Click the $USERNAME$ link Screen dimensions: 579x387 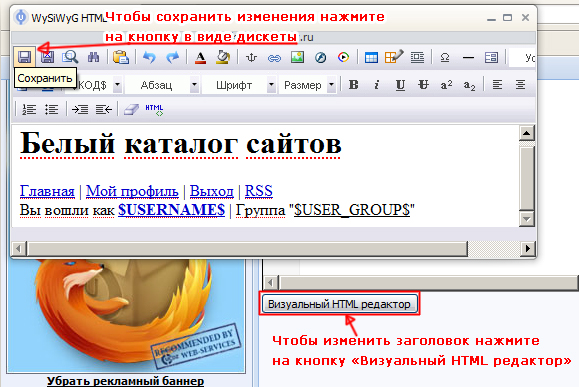click(172, 210)
